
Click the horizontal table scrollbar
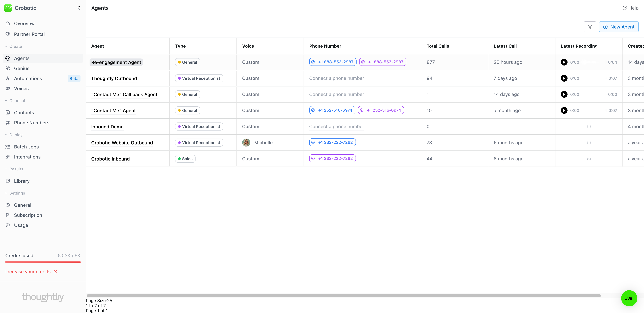coord(344,296)
